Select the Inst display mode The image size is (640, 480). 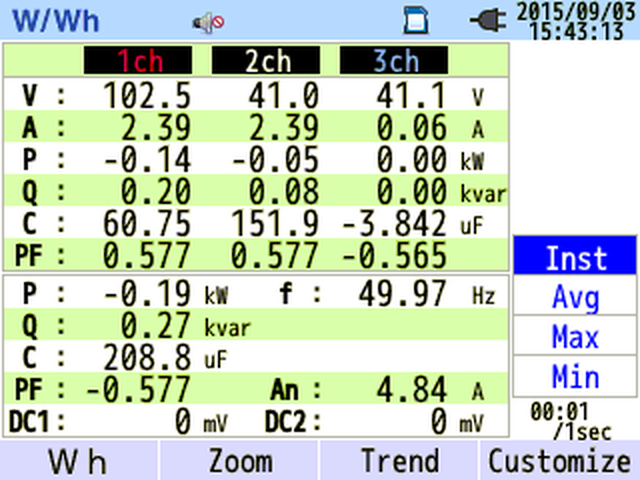click(x=575, y=256)
